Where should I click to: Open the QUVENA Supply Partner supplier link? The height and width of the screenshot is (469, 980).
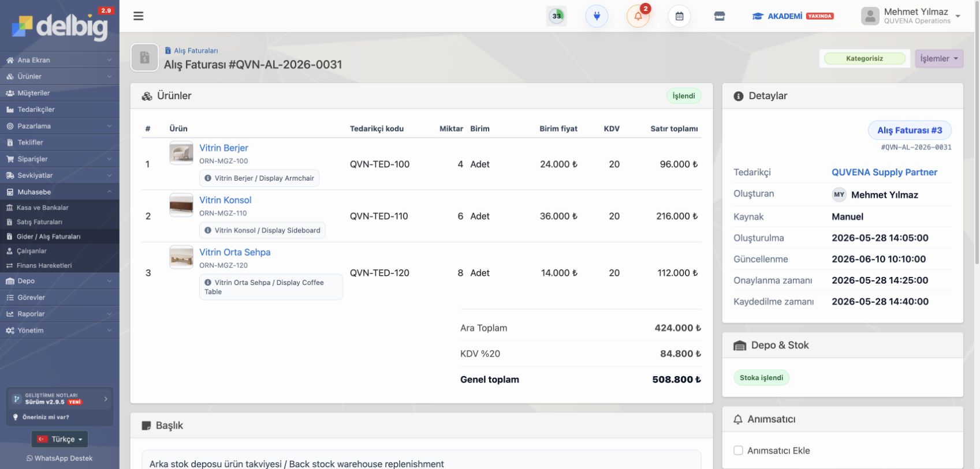coord(884,172)
